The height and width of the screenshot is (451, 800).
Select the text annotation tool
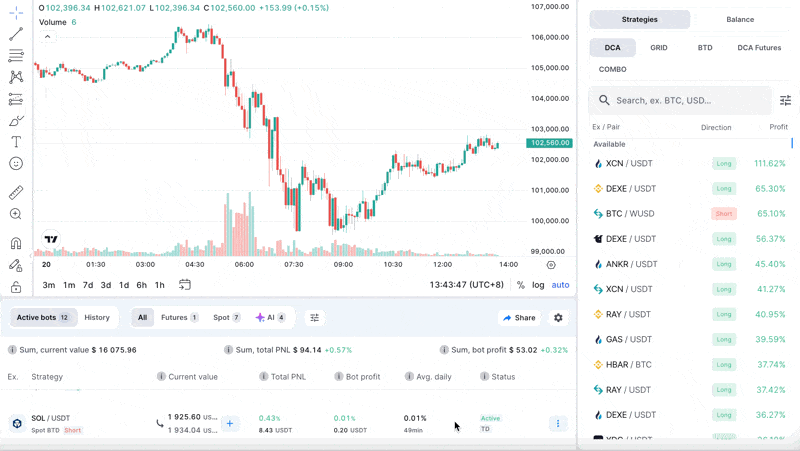[x=16, y=142]
